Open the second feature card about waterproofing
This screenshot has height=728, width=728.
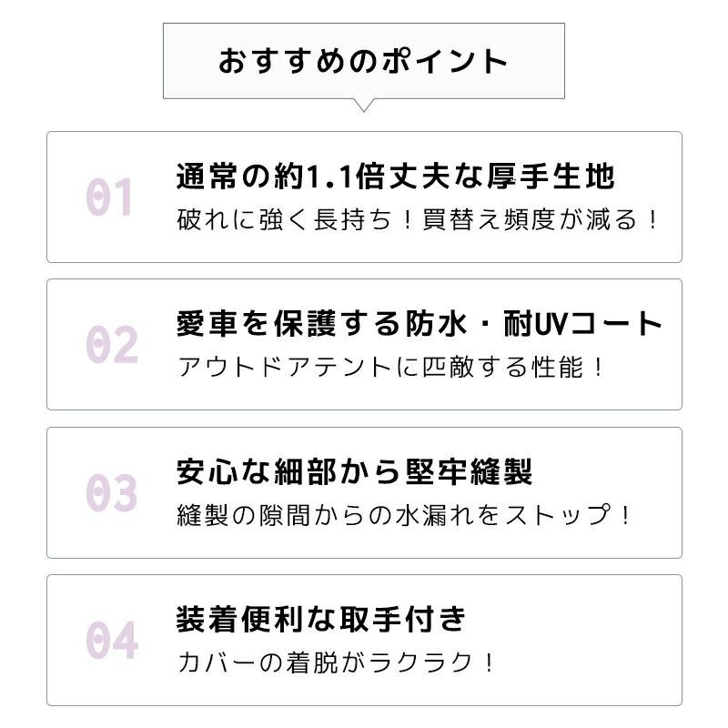coord(364,345)
